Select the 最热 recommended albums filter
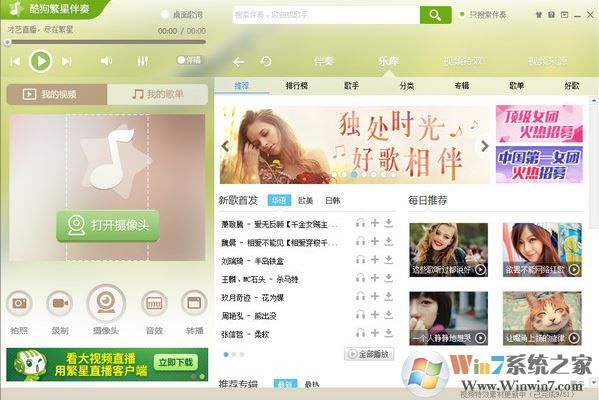 tap(311, 384)
